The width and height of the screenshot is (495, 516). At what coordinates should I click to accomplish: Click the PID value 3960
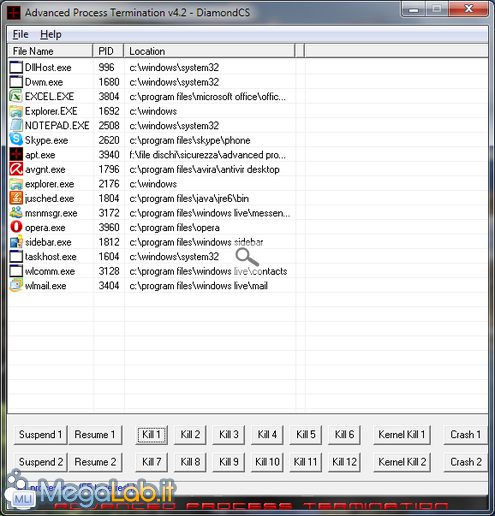[109, 227]
